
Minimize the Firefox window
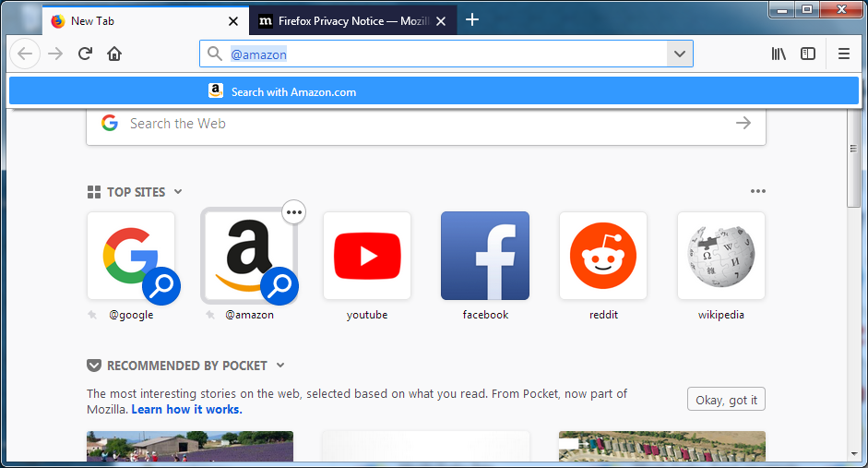[x=782, y=9]
